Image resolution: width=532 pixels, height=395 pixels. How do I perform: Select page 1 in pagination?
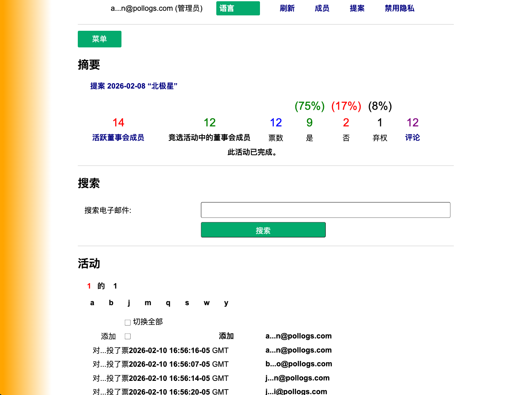point(89,286)
